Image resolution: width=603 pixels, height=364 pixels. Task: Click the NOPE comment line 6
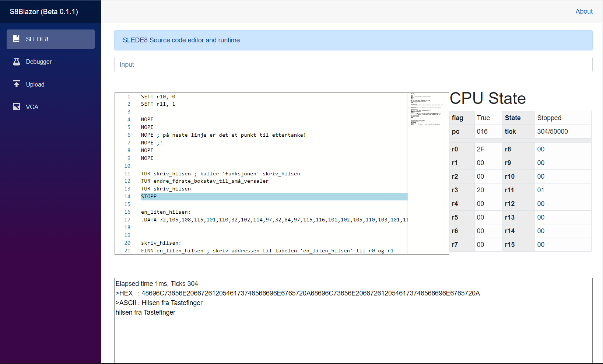click(x=223, y=135)
